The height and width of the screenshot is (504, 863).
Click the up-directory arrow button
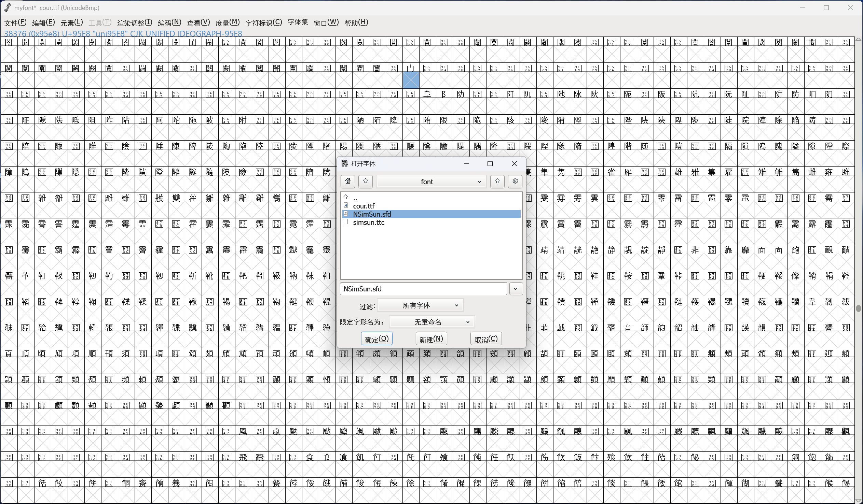[x=497, y=181]
